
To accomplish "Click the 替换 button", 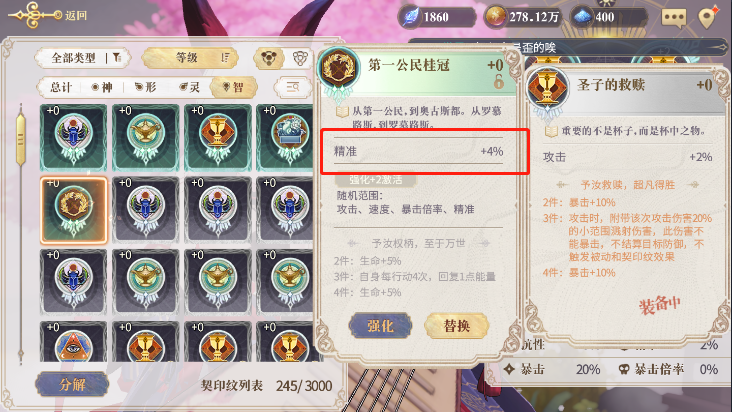I will tap(457, 325).
